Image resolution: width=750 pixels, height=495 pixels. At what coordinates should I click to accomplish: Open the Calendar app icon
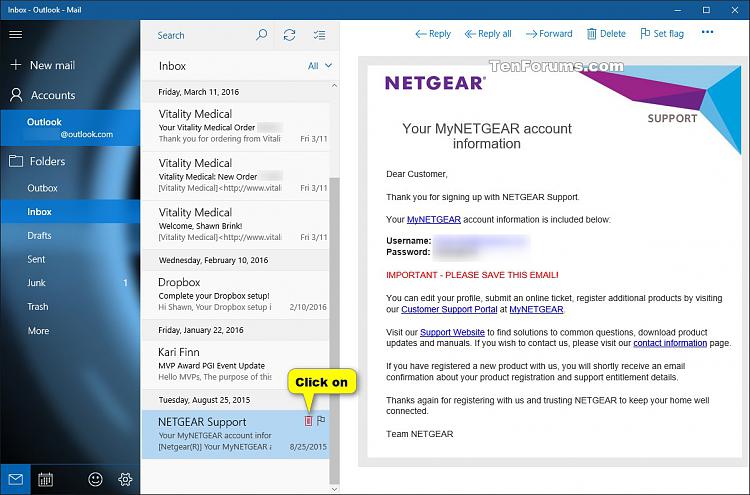45,479
